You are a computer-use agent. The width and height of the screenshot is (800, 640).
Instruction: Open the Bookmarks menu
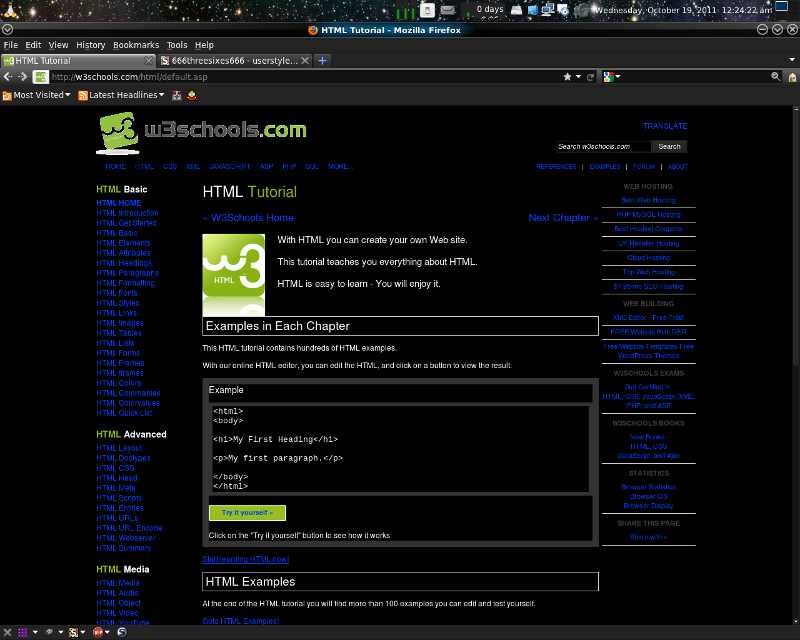click(136, 45)
